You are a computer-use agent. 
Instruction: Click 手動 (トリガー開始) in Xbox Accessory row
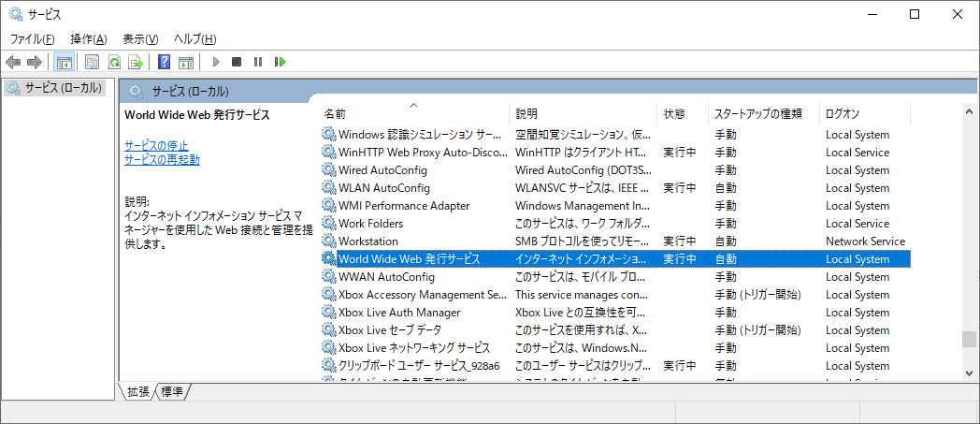[x=758, y=294]
